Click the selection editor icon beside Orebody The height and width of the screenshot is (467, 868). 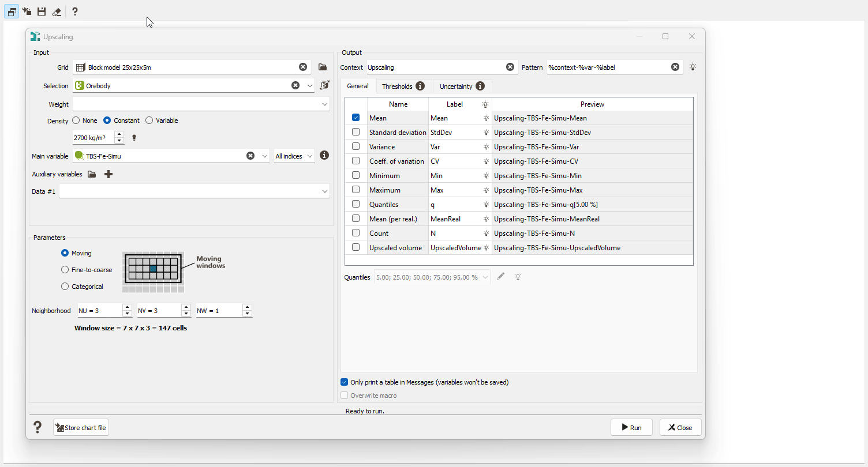pos(324,85)
